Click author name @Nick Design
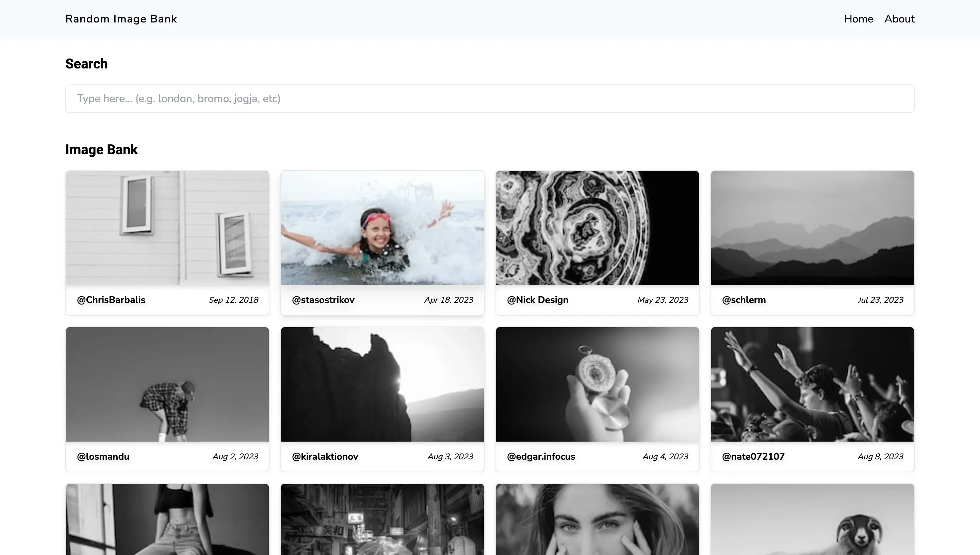The height and width of the screenshot is (555, 980). 537,300
